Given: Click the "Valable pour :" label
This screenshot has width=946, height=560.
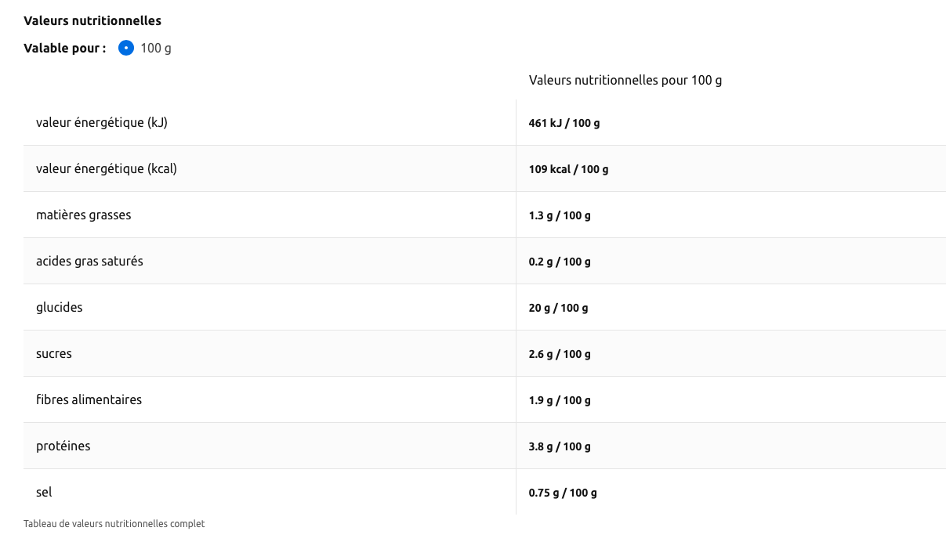Looking at the screenshot, I should point(65,49).
